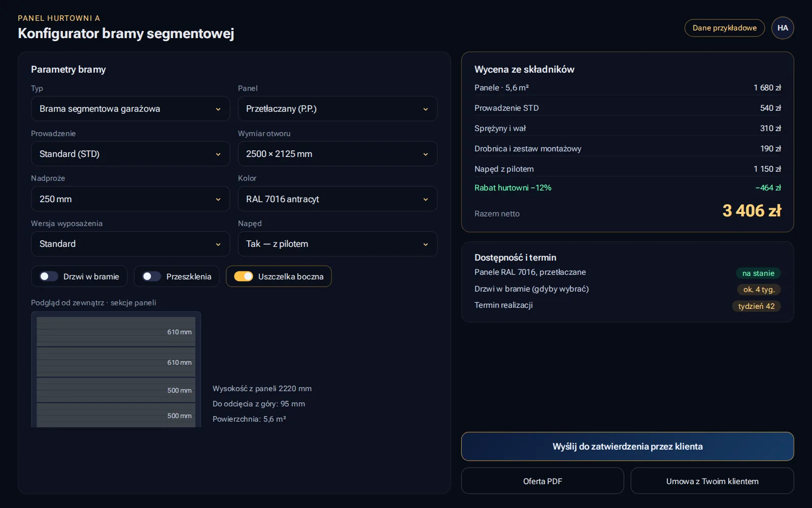The image size is (812, 508).
Task: Enable the Przeszklenia switch
Action: [151, 276]
